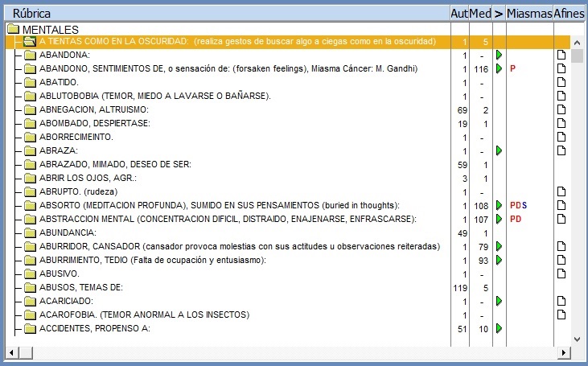Click green arrow in ABSTRACCION MENTAL row
Image resolution: width=588 pixels, height=366 pixels.
(x=499, y=219)
